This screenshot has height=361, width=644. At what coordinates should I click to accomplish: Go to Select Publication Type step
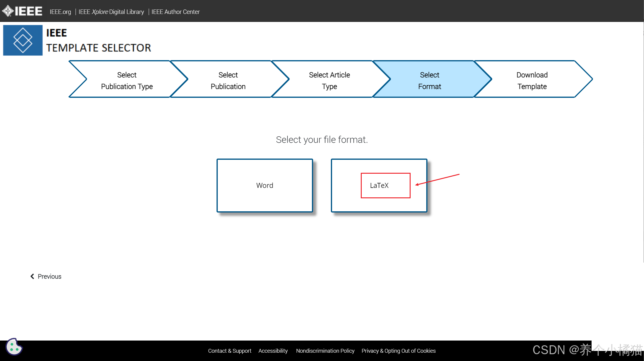127,80
